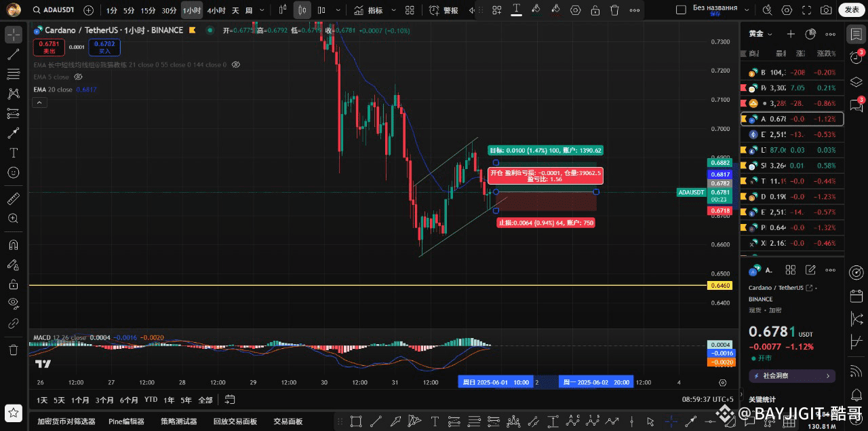The height and width of the screenshot is (431, 868).
Task: Select the crosshair cursor tool
Action: (x=14, y=35)
